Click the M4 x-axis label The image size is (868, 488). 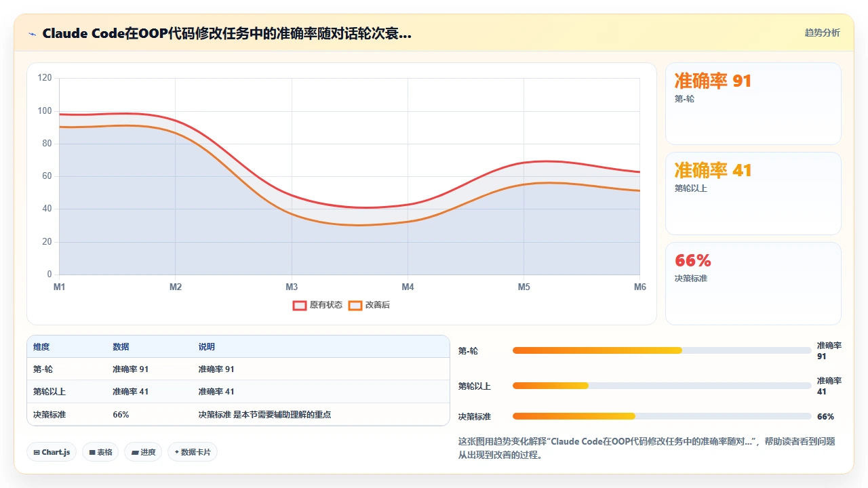(408, 287)
